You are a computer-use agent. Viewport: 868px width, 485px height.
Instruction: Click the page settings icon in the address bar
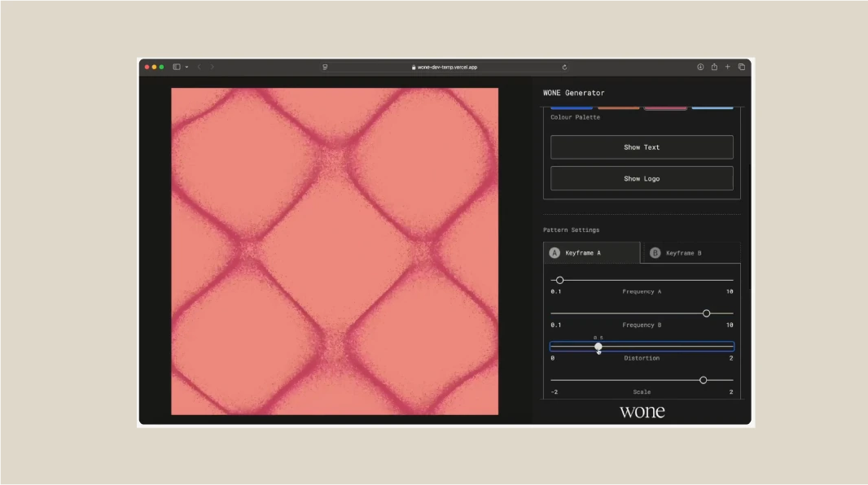point(325,67)
